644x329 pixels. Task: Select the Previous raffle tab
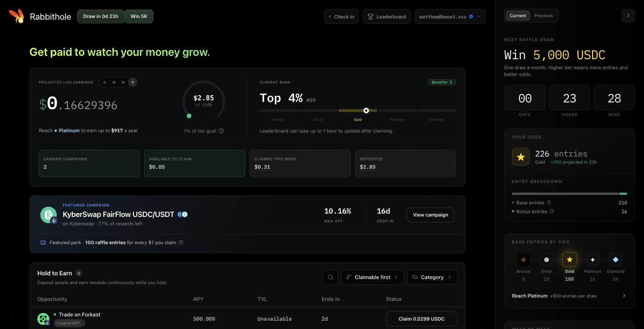click(543, 16)
